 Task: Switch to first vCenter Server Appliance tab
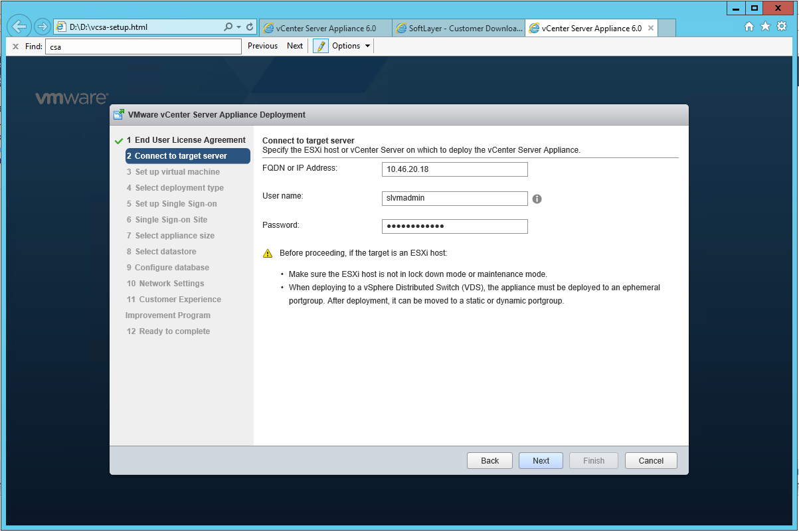[324, 28]
